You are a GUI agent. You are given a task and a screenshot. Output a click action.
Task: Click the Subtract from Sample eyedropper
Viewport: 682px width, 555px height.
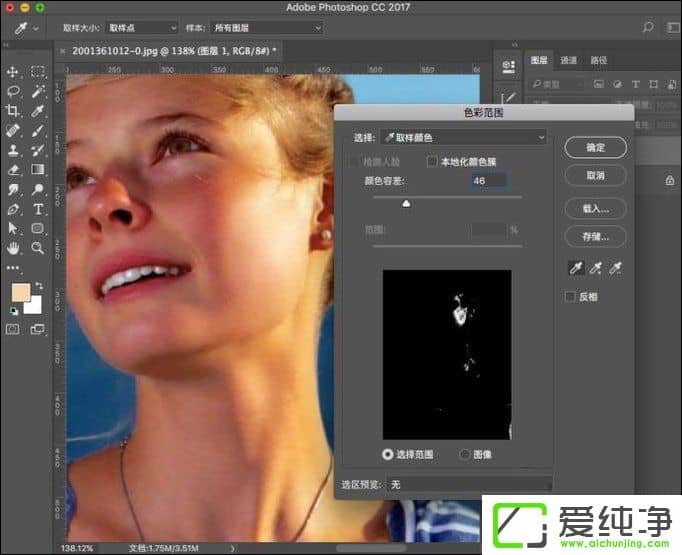(617, 268)
